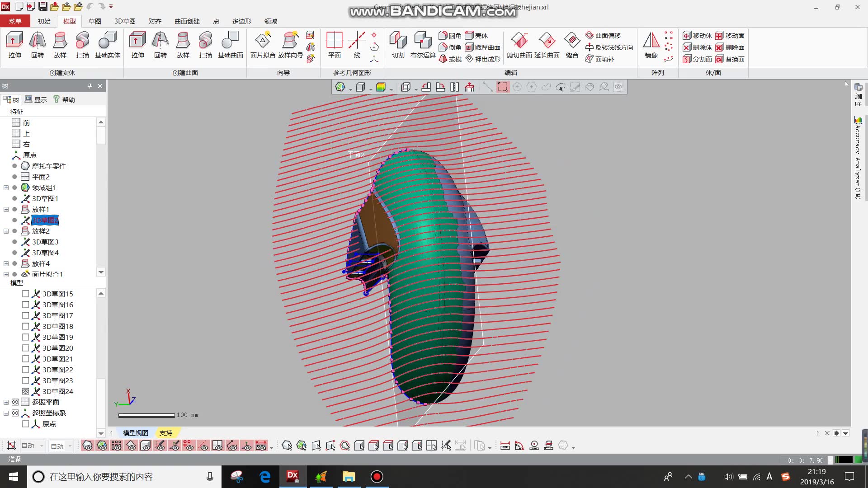The width and height of the screenshot is (868, 488).
Task: Open the 自动 dropdown at bottom left
Action: point(32,446)
